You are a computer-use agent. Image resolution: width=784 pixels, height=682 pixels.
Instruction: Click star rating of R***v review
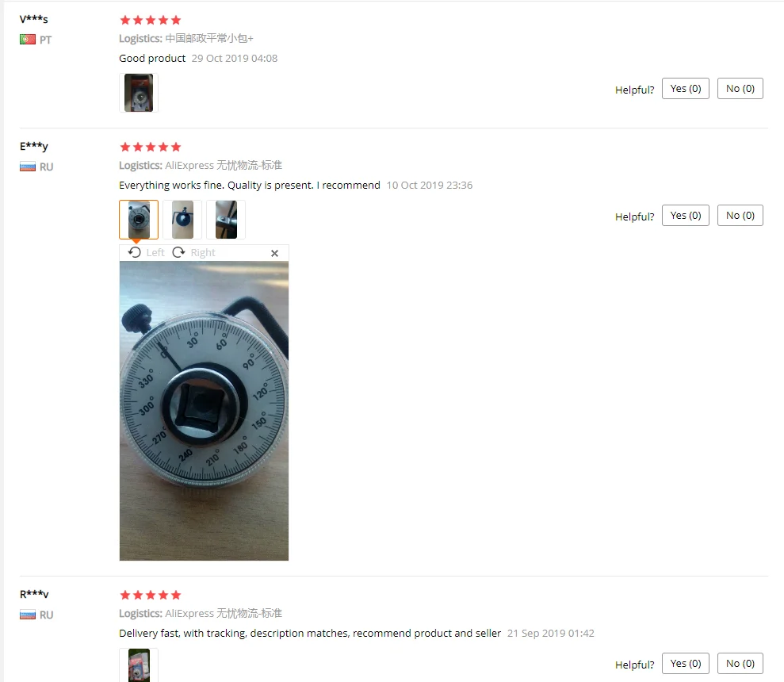151,595
